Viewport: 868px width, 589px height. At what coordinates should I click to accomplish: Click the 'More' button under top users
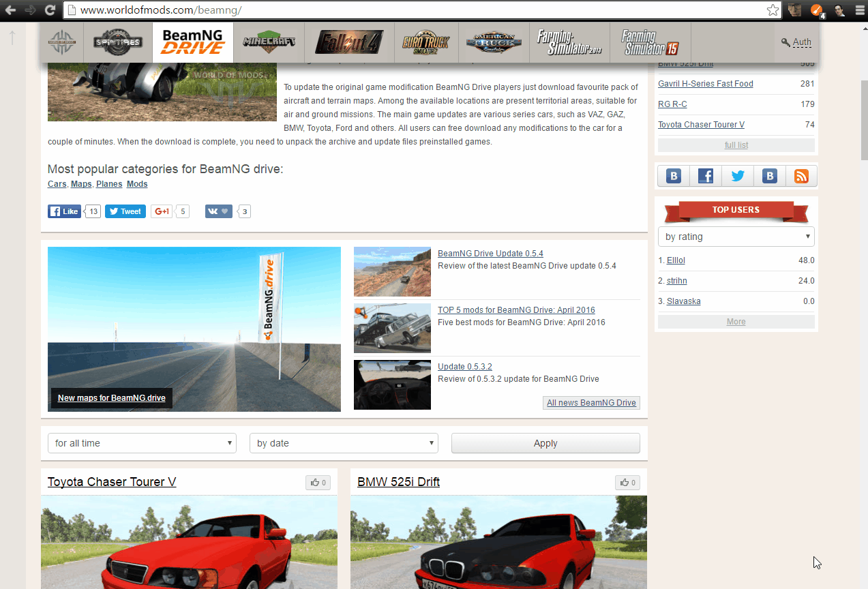coord(736,322)
